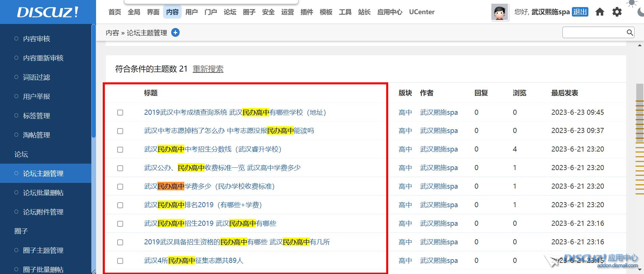Open sidebar item 内容重新审核

(43, 58)
